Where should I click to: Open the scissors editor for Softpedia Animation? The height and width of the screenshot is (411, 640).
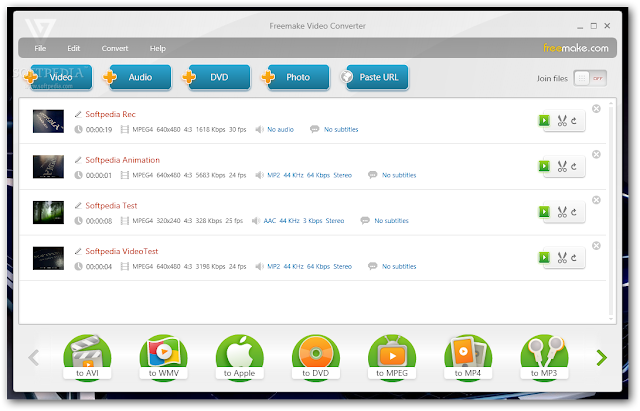point(562,166)
